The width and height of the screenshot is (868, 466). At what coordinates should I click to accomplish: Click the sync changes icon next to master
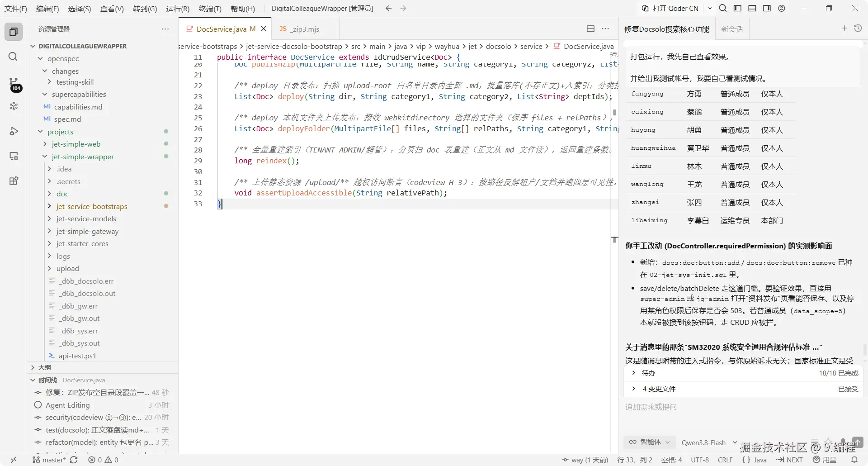(x=74, y=460)
